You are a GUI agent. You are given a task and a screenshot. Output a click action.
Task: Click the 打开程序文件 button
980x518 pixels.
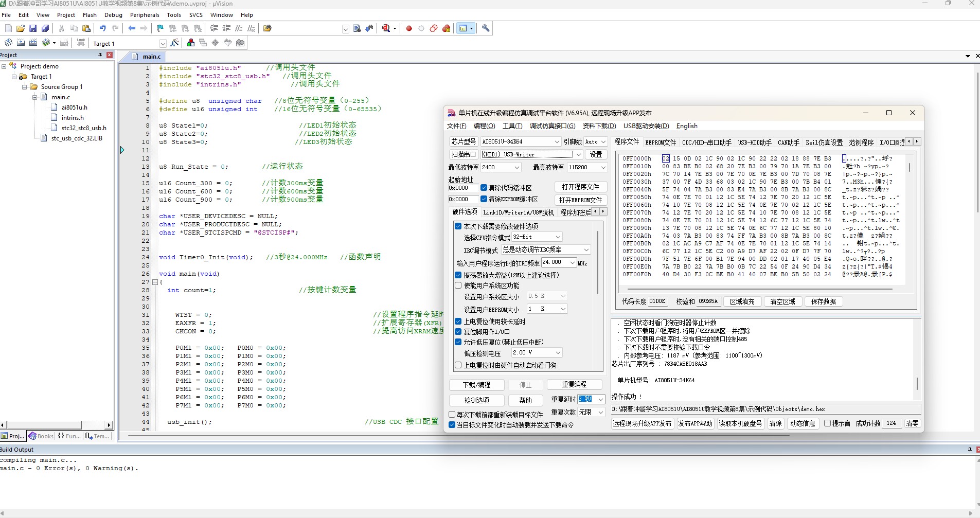tap(580, 187)
